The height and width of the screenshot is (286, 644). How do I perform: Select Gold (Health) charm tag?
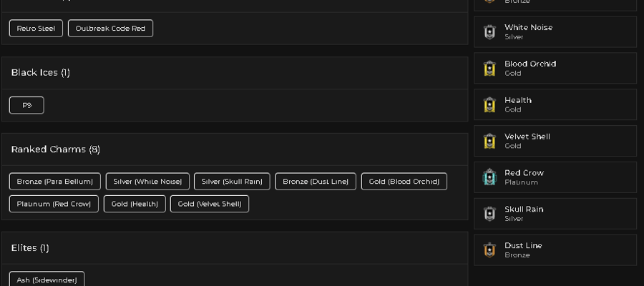point(135,204)
